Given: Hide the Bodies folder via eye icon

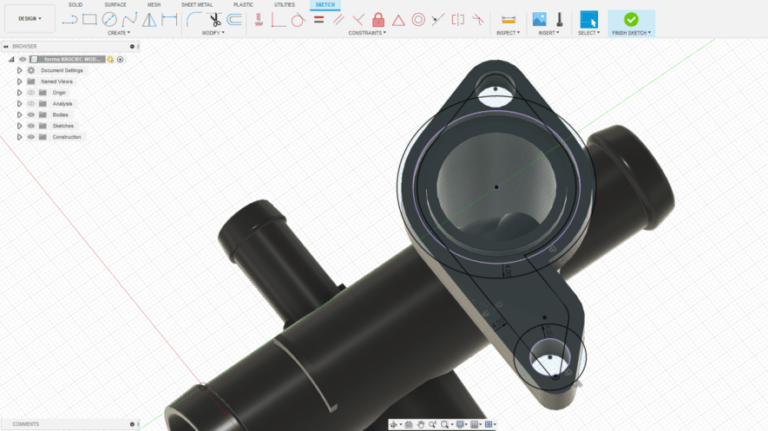Looking at the screenshot, I should 31,115.
